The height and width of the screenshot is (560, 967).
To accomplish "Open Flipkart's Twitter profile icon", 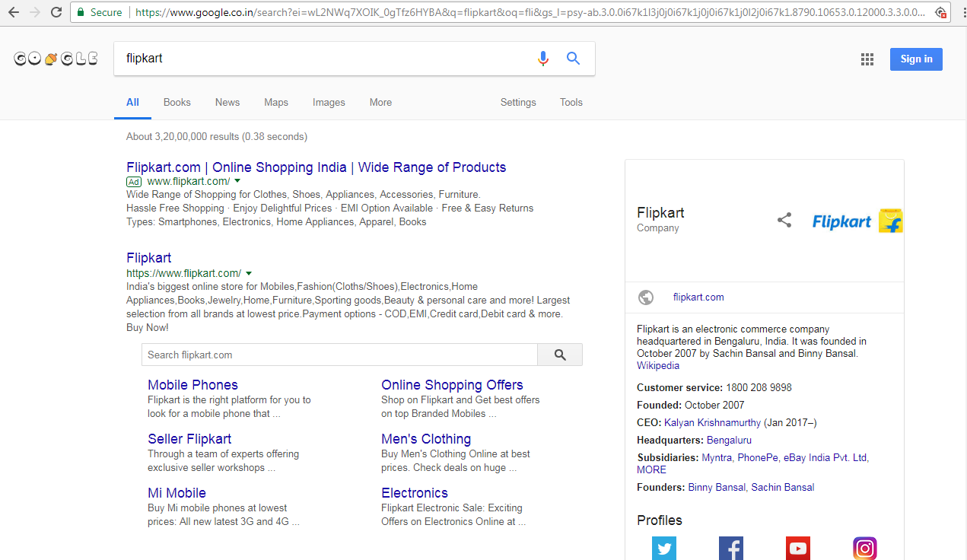I will tap(664, 548).
